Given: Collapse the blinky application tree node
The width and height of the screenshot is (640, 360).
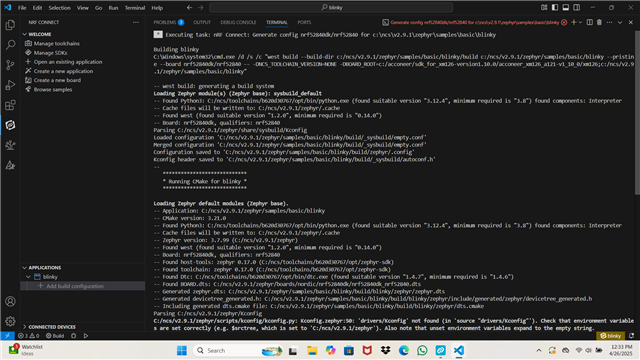Looking at the screenshot, I should 28,277.
